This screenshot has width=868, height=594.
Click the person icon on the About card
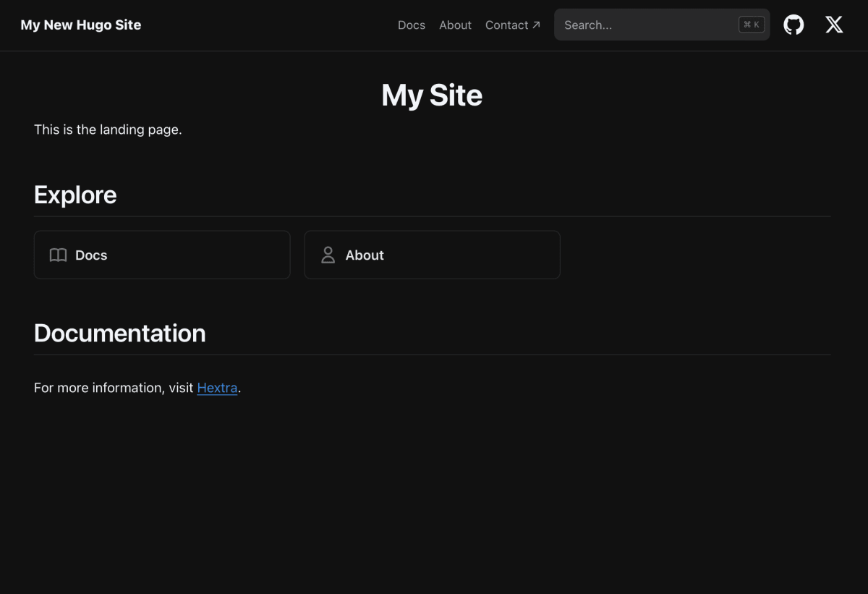coord(327,255)
